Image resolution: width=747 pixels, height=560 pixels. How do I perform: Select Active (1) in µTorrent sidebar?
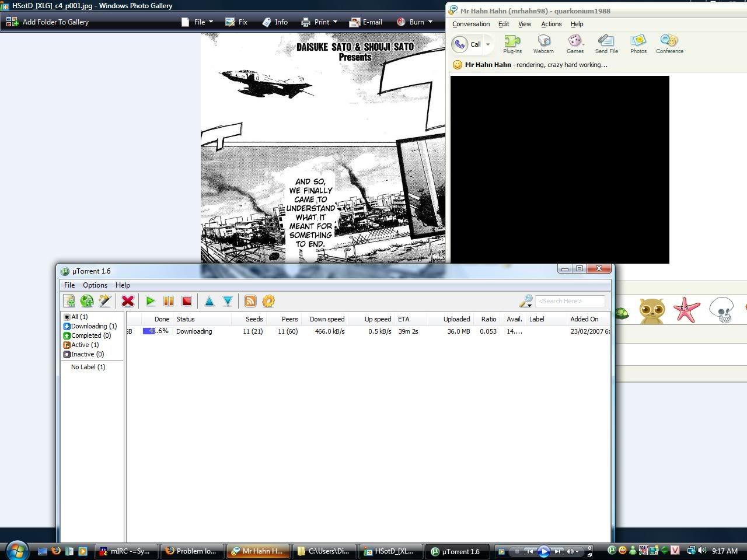click(x=81, y=345)
